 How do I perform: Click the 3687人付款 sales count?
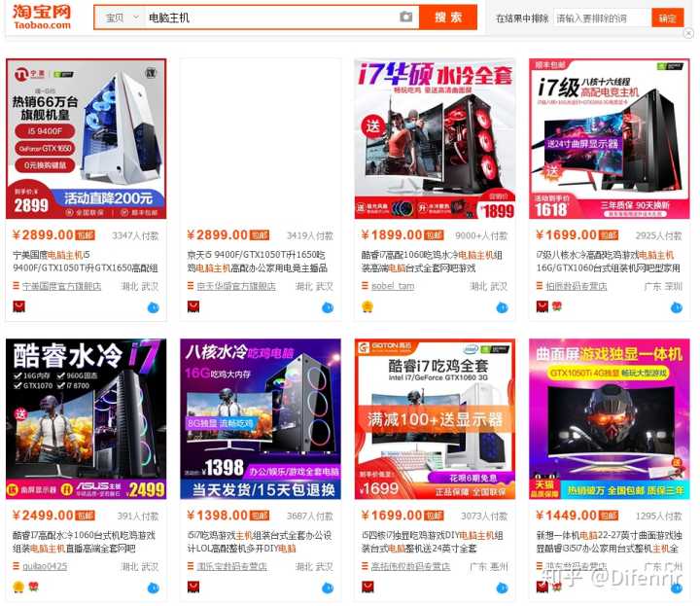point(310,517)
